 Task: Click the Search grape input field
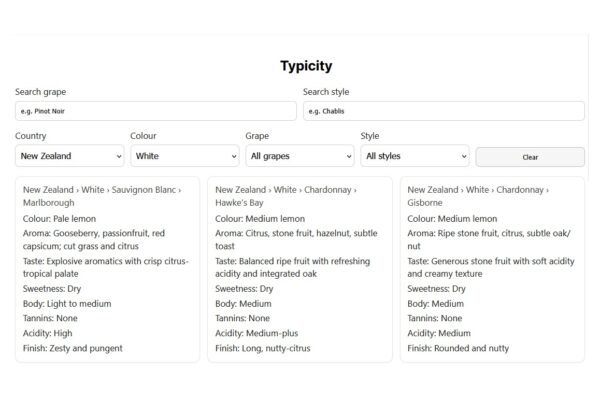tap(155, 111)
